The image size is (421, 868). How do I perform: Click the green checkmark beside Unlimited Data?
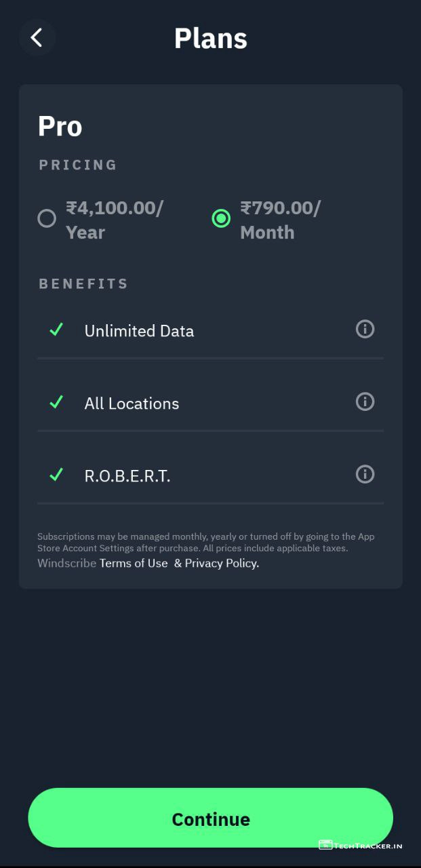[x=56, y=330]
